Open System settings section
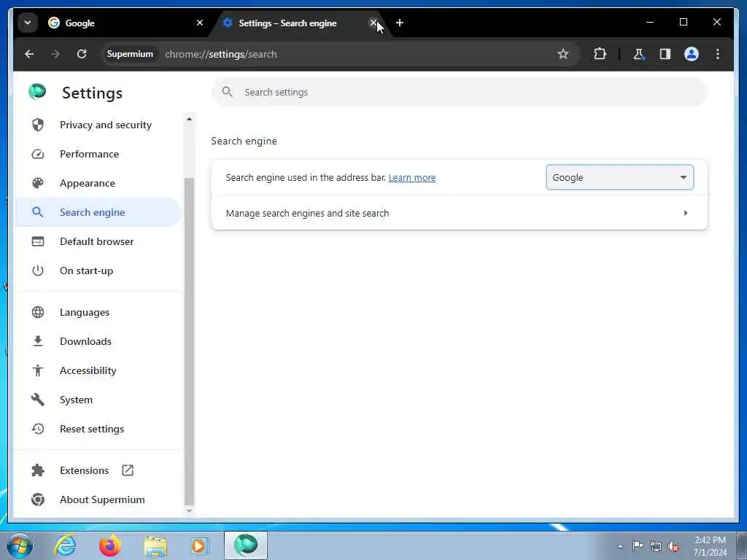This screenshot has width=747, height=560. (x=98, y=400)
